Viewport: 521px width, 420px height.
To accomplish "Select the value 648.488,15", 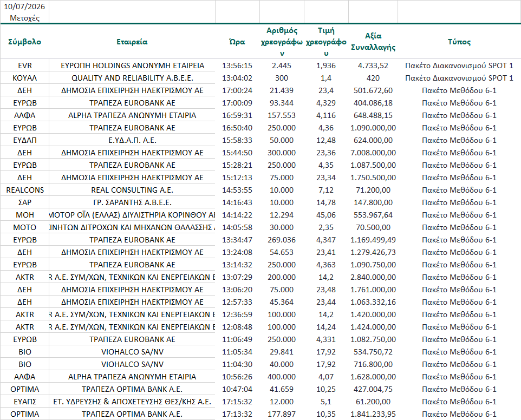I will pos(373,115).
